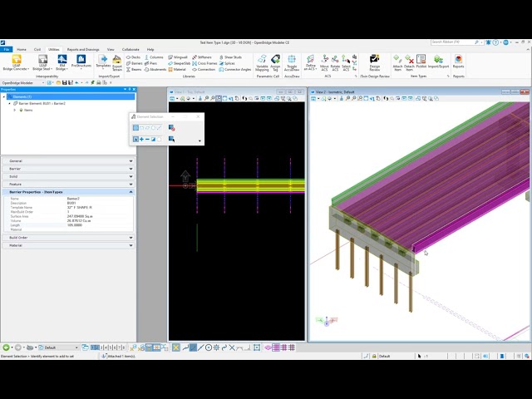The height and width of the screenshot is (399, 532).
Task: Click the Assign Tag tool
Action: coord(275,63)
